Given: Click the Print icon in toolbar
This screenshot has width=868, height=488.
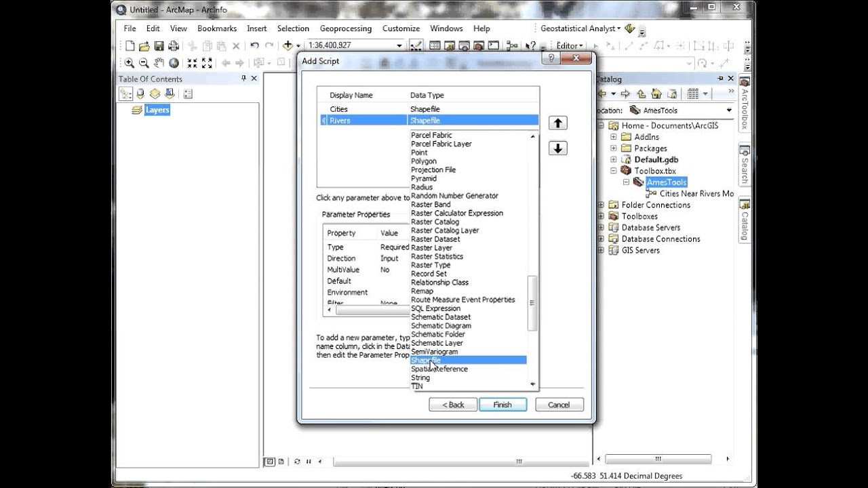Looking at the screenshot, I should 174,46.
